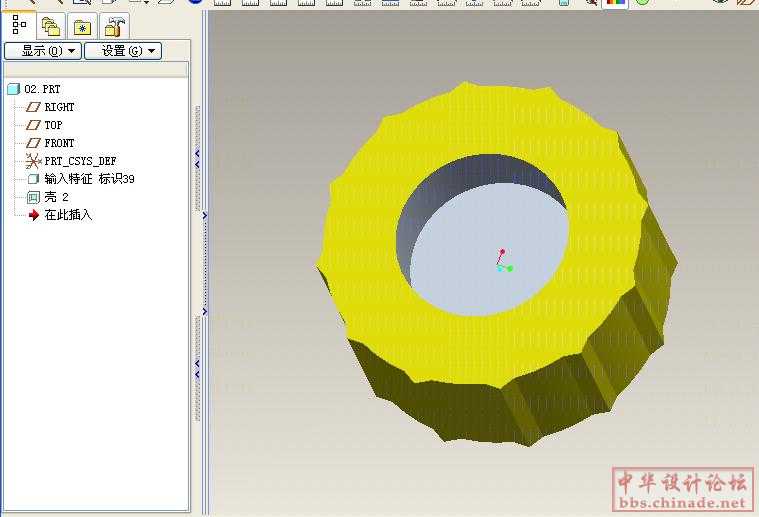Viewport: 759px width, 517px height.
Task: Open the Connections tab with hammer icon
Action: coord(115,27)
